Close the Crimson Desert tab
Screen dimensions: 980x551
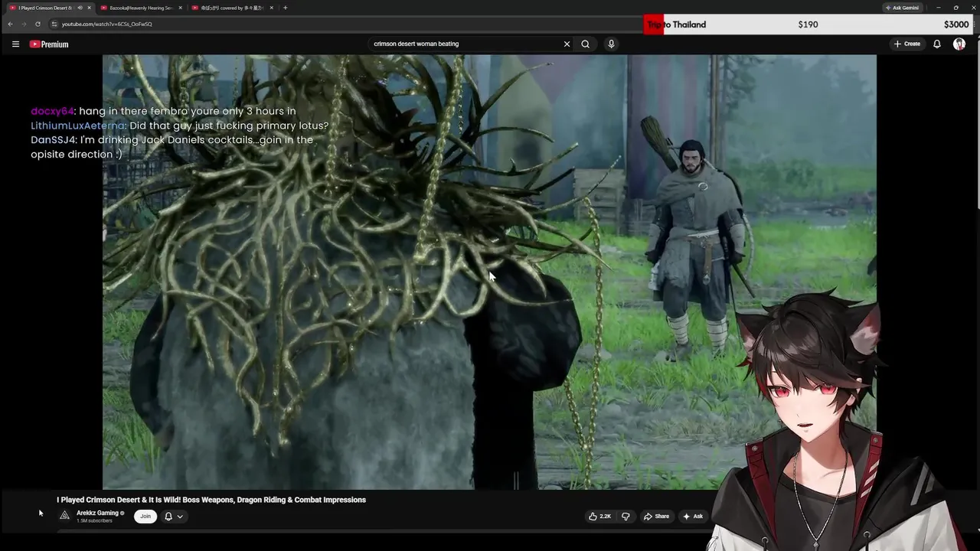coord(90,8)
